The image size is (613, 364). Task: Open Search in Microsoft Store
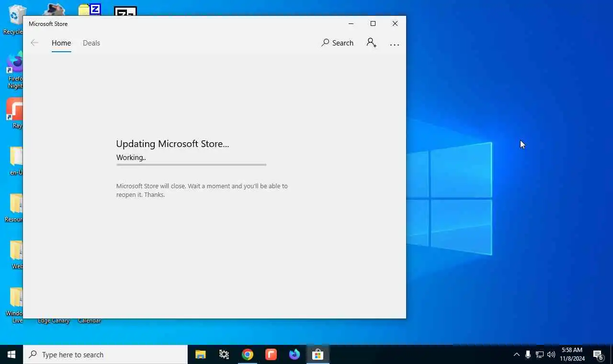(x=337, y=43)
